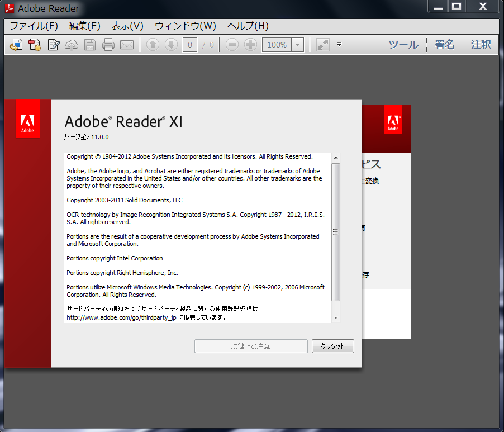Click the page number input field

tap(190, 45)
